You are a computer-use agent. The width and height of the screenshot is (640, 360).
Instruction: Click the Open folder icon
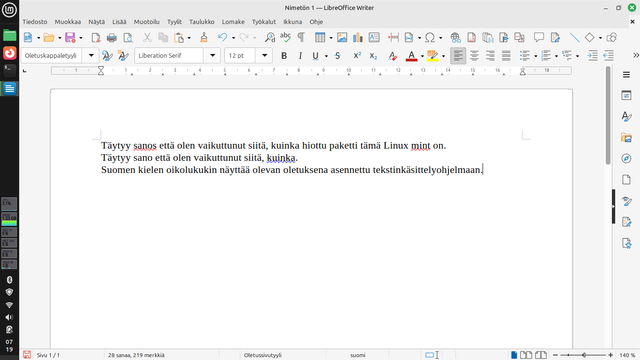tap(49, 38)
